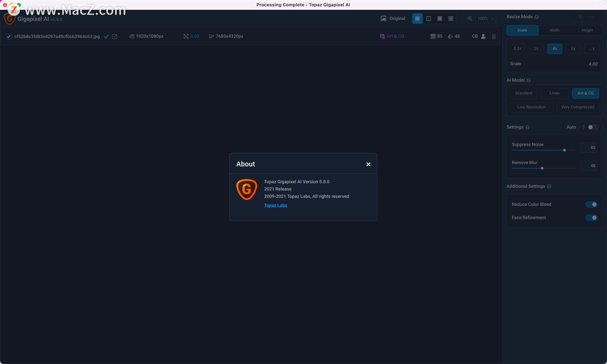Select the four-panel comparison view icon
This screenshot has width=607, height=364.
pyautogui.click(x=451, y=18)
